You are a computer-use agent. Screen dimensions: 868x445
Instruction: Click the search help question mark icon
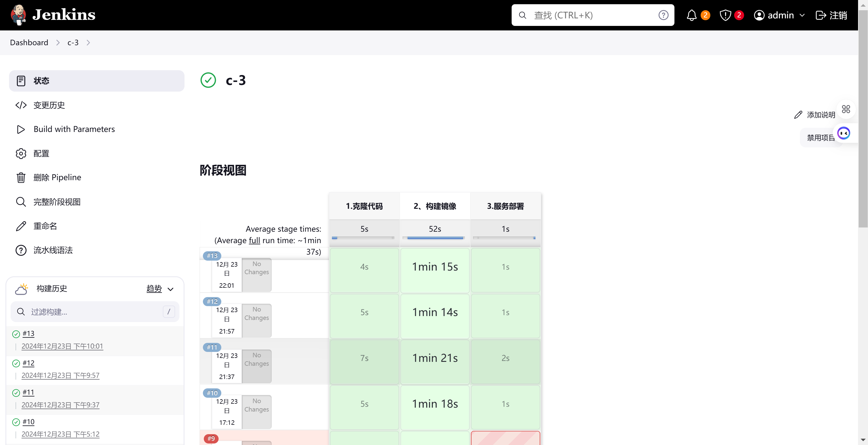coord(663,15)
